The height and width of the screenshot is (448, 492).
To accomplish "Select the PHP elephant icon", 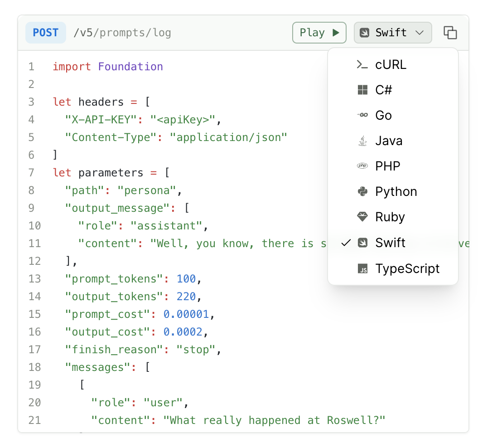I will coord(362,166).
